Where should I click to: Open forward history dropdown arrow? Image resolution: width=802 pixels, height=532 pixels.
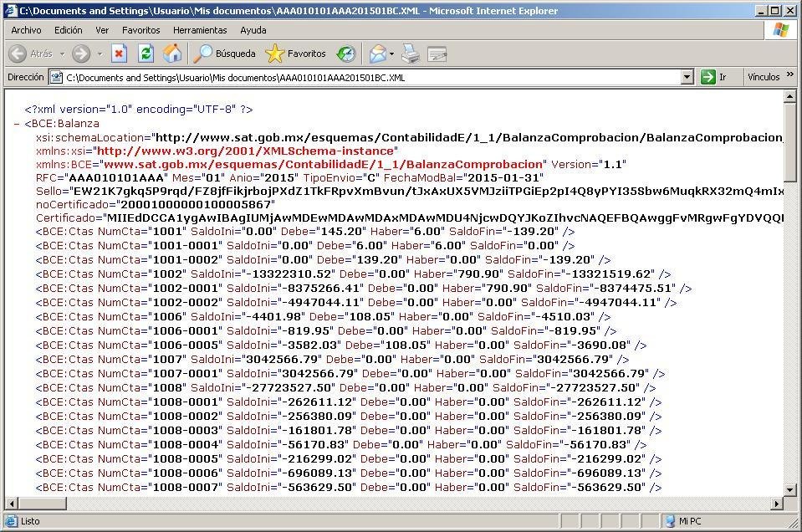100,54
